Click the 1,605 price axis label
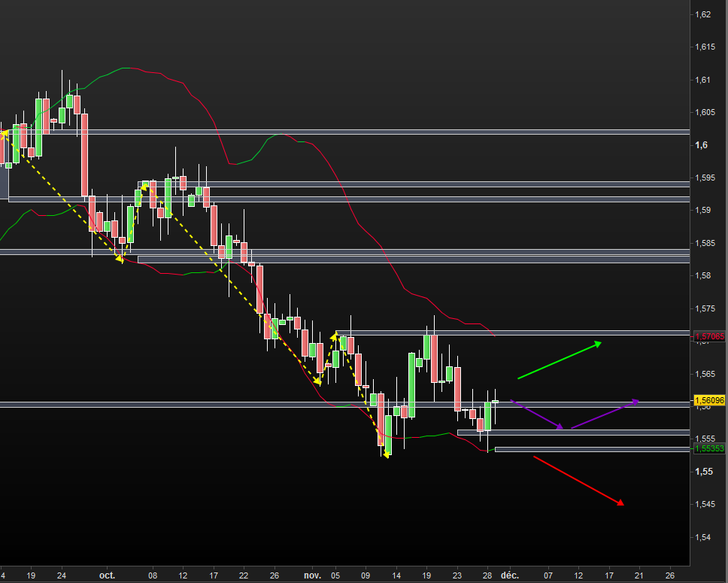 [705, 112]
